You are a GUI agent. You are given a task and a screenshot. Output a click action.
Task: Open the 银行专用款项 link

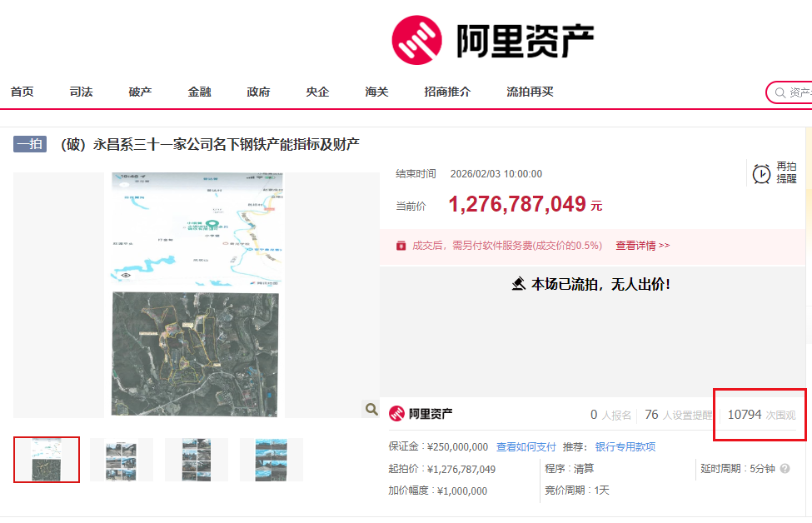pos(625,447)
